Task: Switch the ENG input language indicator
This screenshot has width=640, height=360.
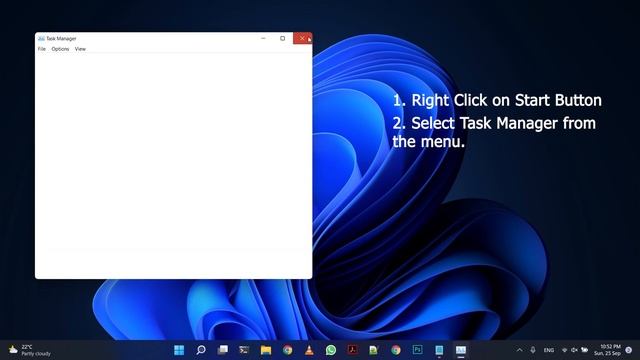Action: [549, 350]
